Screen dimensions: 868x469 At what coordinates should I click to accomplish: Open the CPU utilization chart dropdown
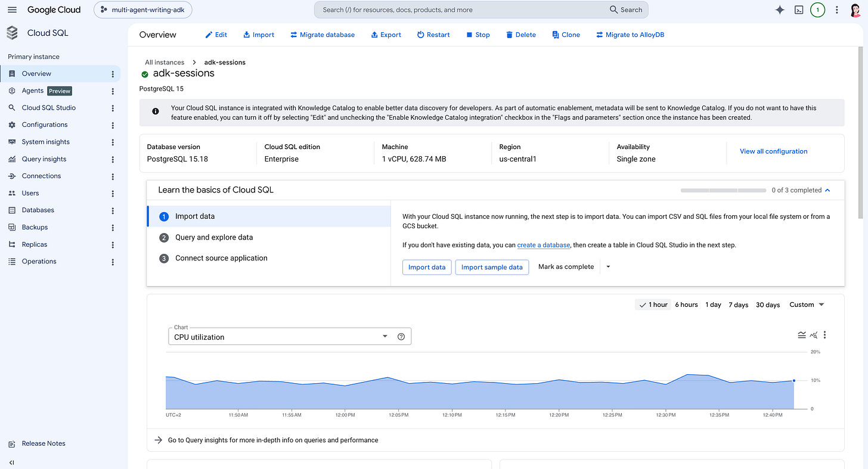(x=290, y=337)
